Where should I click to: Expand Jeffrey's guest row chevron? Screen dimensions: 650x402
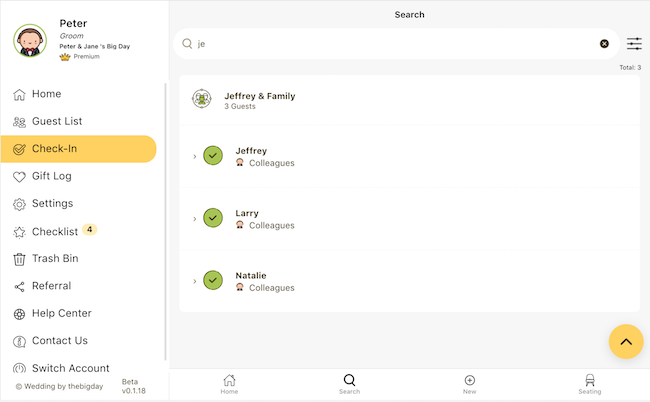click(x=194, y=157)
